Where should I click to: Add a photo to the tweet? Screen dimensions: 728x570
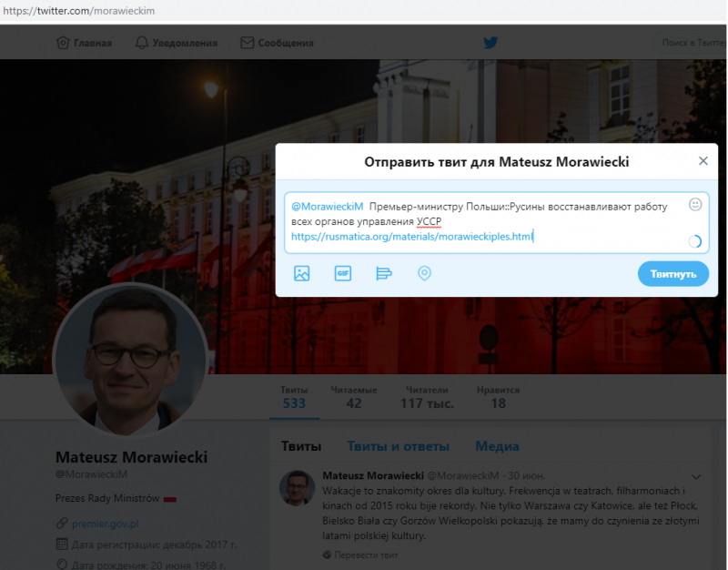[x=302, y=273]
